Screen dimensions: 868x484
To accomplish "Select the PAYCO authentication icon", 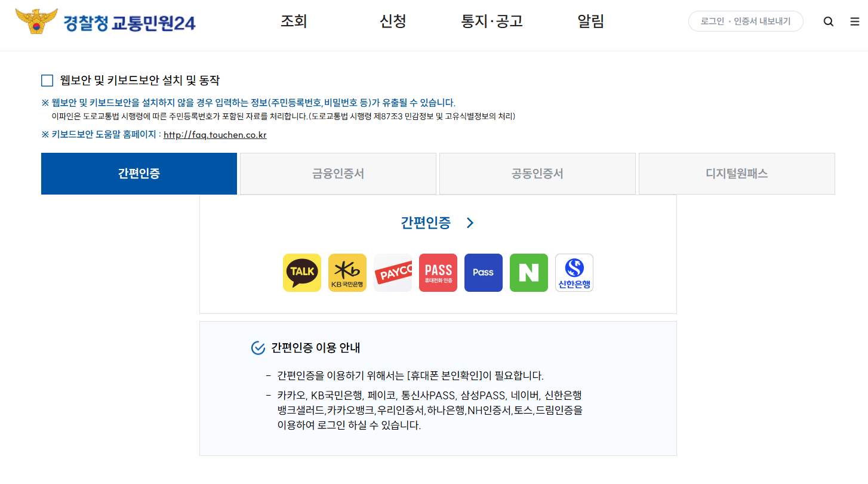I will click(393, 273).
